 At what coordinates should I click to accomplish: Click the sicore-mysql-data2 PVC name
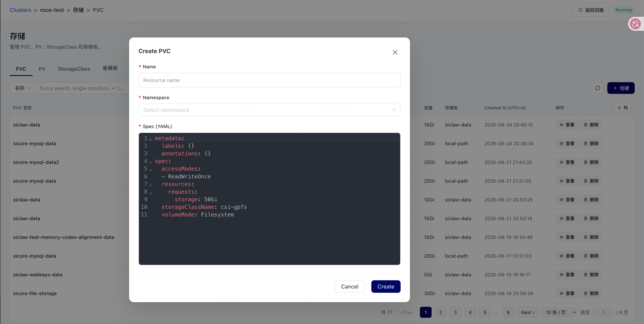(36, 162)
